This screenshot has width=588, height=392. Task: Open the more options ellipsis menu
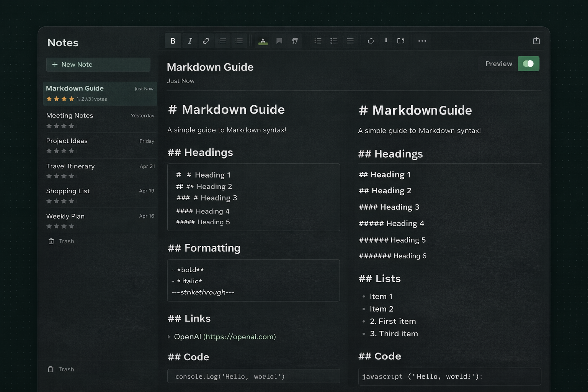pyautogui.click(x=422, y=41)
